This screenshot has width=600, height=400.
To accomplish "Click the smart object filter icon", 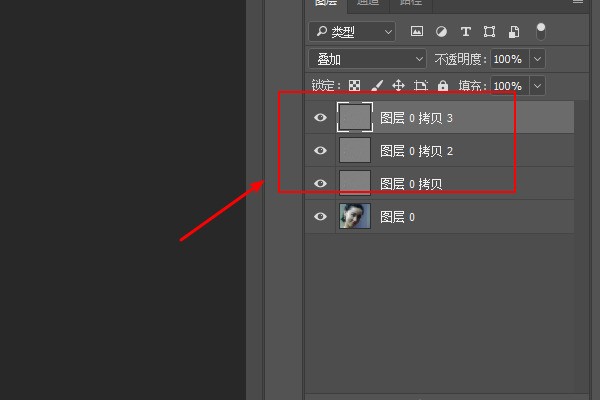I will [x=513, y=32].
